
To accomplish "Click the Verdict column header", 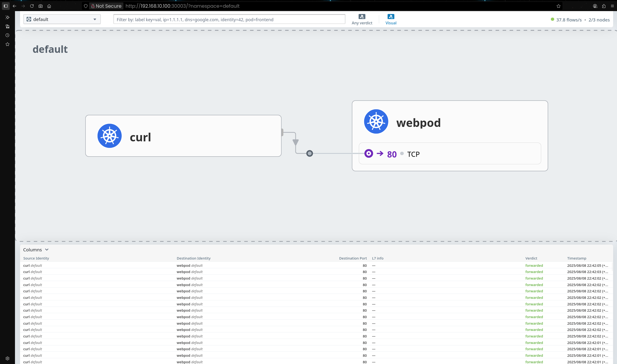I will [531, 258].
